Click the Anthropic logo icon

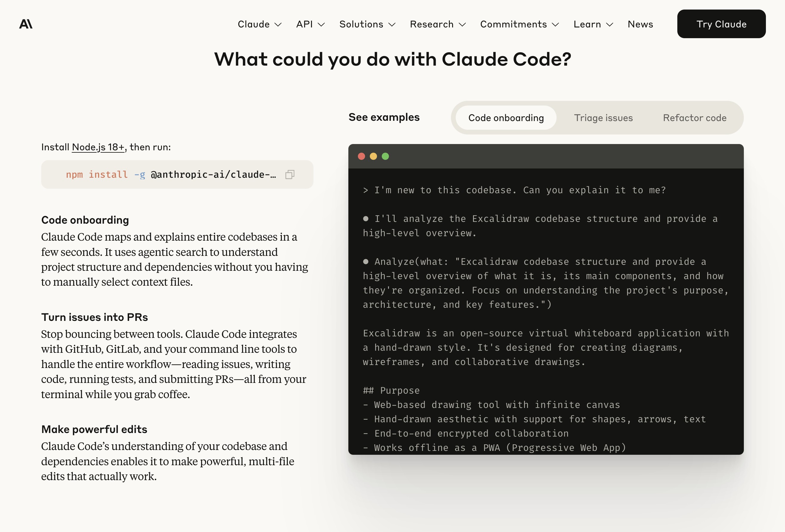tap(26, 24)
